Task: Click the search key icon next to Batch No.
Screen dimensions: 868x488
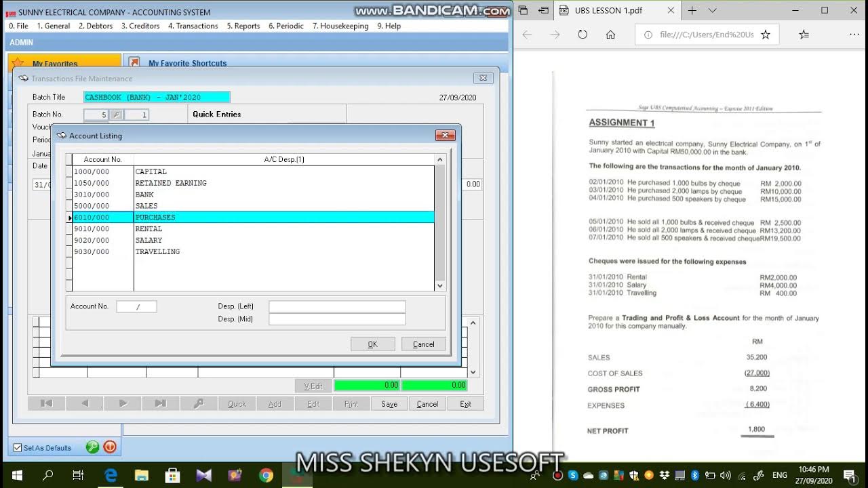Action: tap(116, 115)
